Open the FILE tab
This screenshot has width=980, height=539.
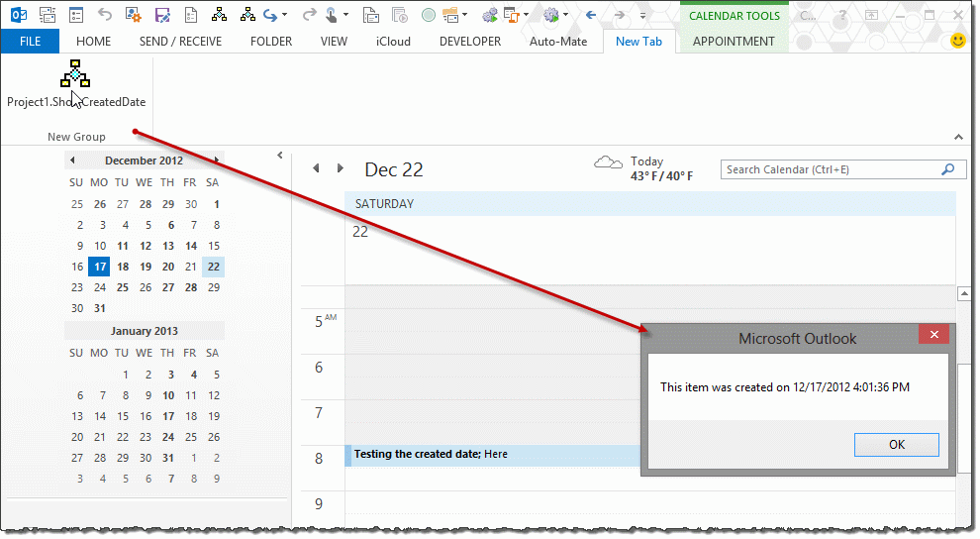pos(30,42)
